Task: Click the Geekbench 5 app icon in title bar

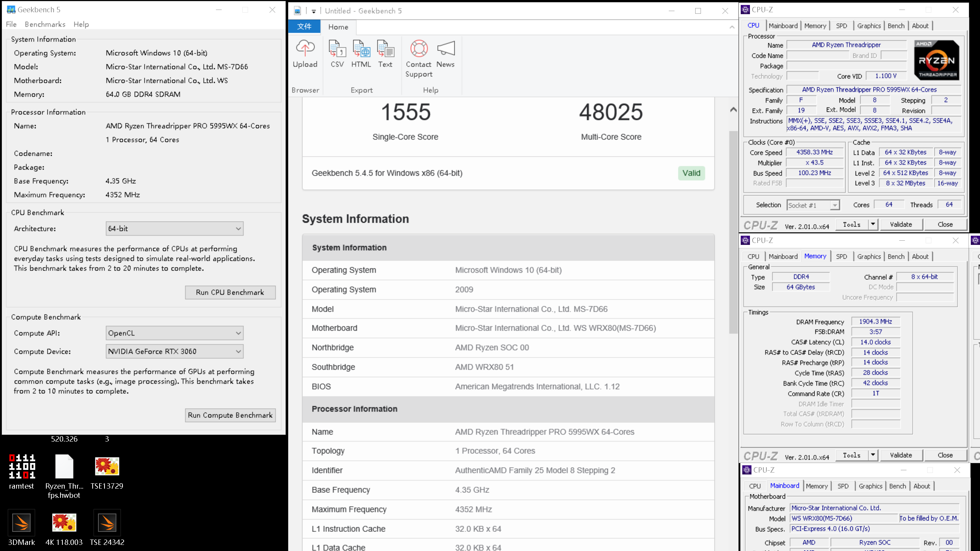Action: point(11,10)
